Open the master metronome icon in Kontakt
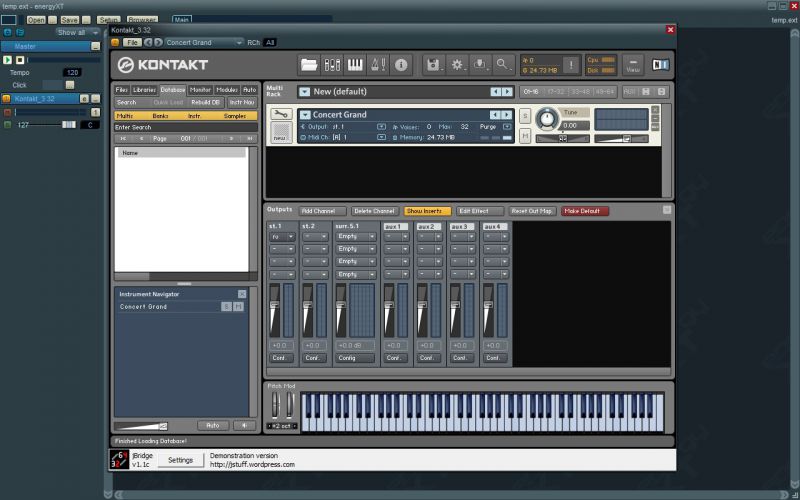The height and width of the screenshot is (500, 800). [x=378, y=65]
